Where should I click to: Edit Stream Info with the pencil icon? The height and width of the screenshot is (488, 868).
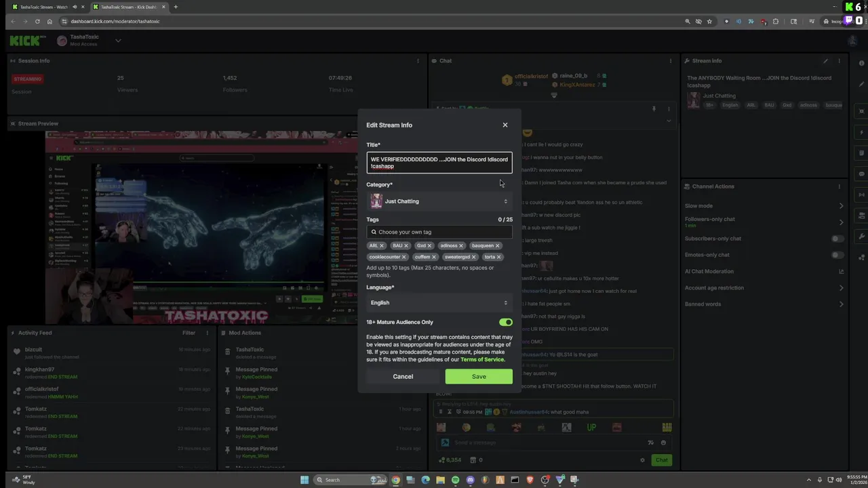pyautogui.click(x=825, y=61)
